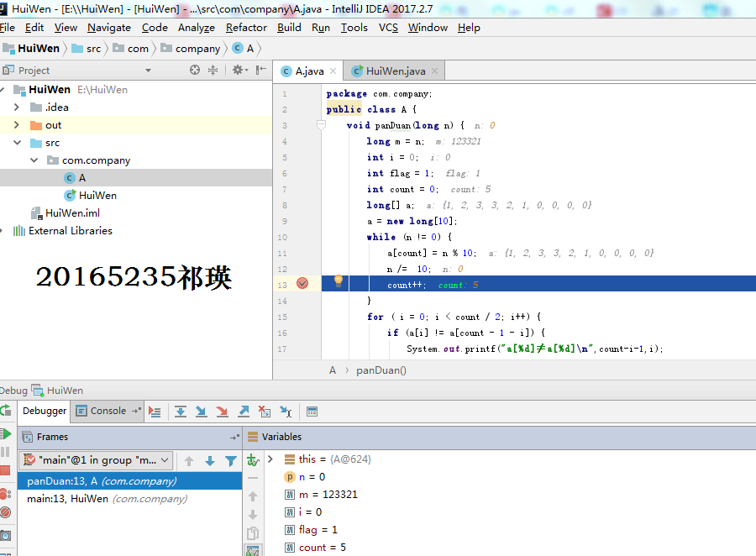Click the Step Out debugger icon
The width and height of the screenshot is (756, 556).
click(x=244, y=412)
